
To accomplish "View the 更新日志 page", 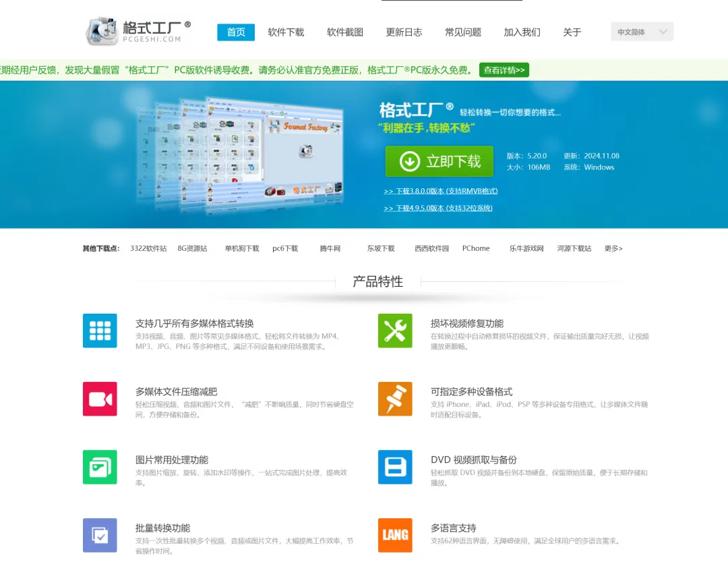I will coord(404,32).
